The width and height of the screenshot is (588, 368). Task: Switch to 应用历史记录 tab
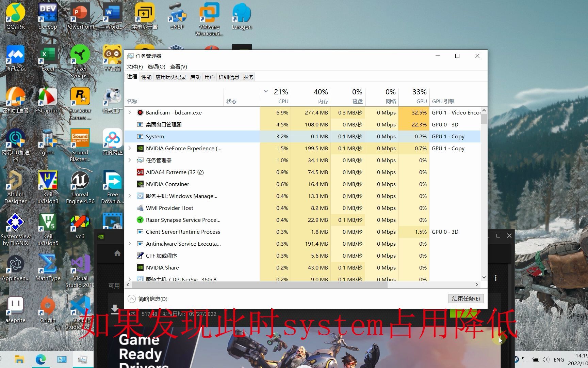[x=171, y=77]
